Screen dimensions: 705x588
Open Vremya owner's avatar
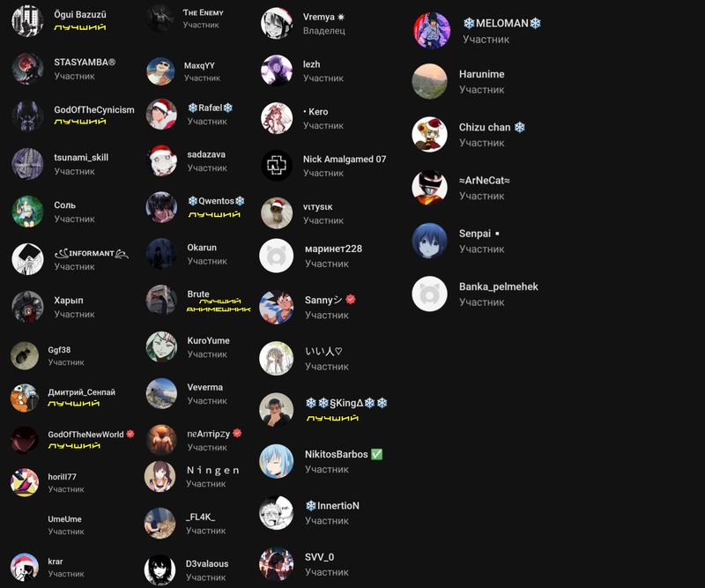[x=277, y=23]
